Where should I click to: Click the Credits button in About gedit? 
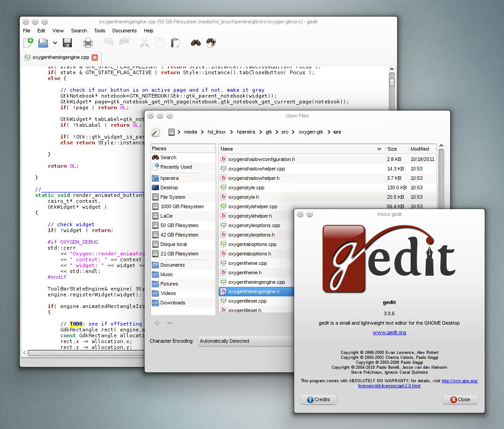(318, 399)
